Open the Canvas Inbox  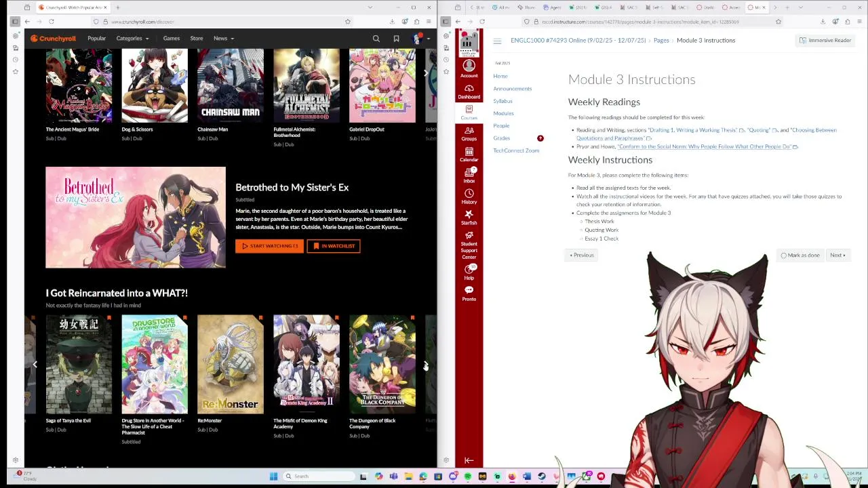[469, 176]
